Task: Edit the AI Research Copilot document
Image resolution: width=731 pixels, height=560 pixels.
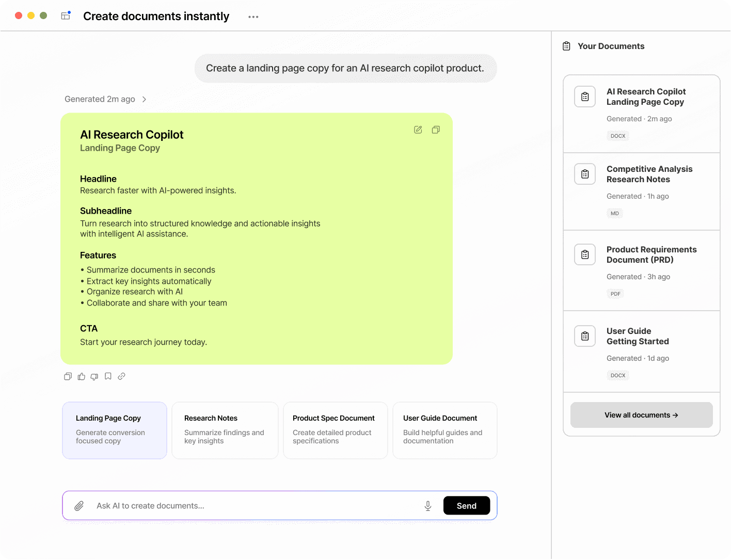Action: click(418, 130)
